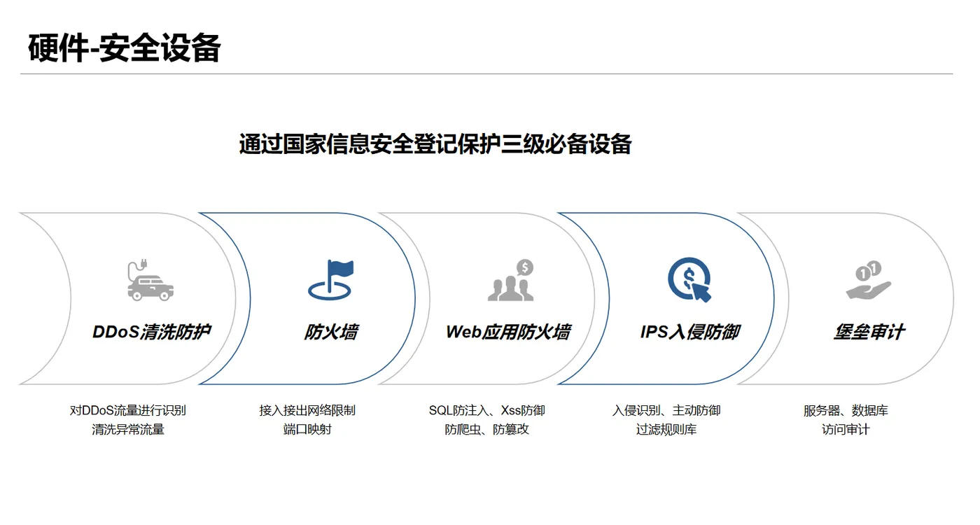This screenshot has height=525, width=980.
Task: Select the text 清洗异常流量
Action: (x=128, y=429)
